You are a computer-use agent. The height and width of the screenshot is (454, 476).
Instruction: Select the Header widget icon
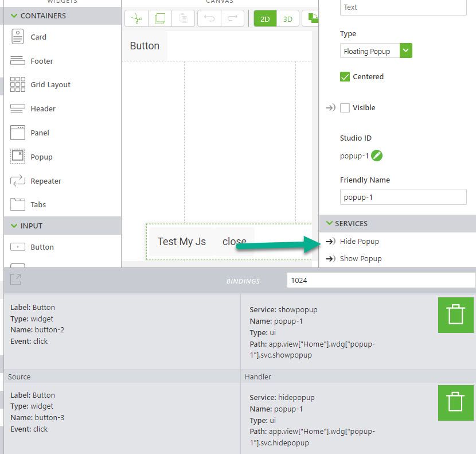(x=18, y=108)
